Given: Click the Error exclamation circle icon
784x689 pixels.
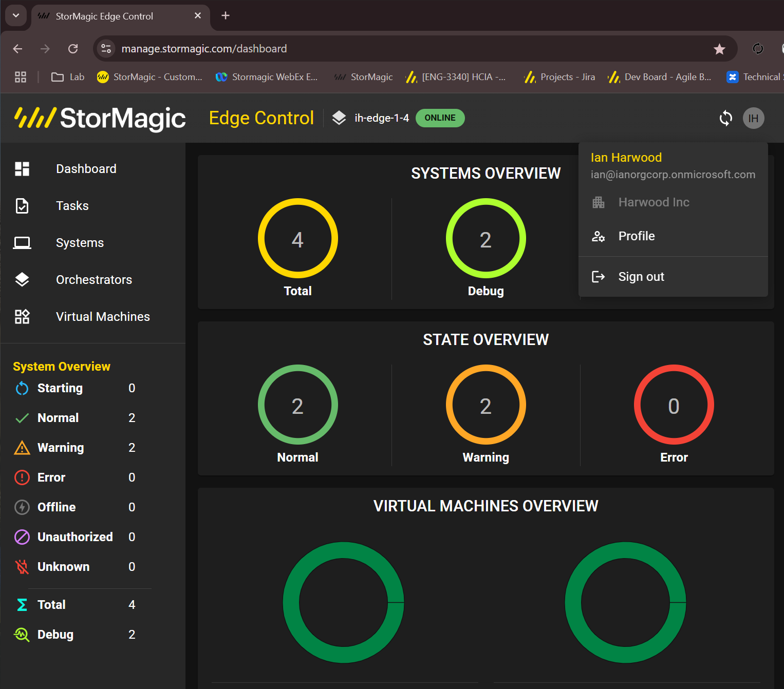Looking at the screenshot, I should click(22, 477).
